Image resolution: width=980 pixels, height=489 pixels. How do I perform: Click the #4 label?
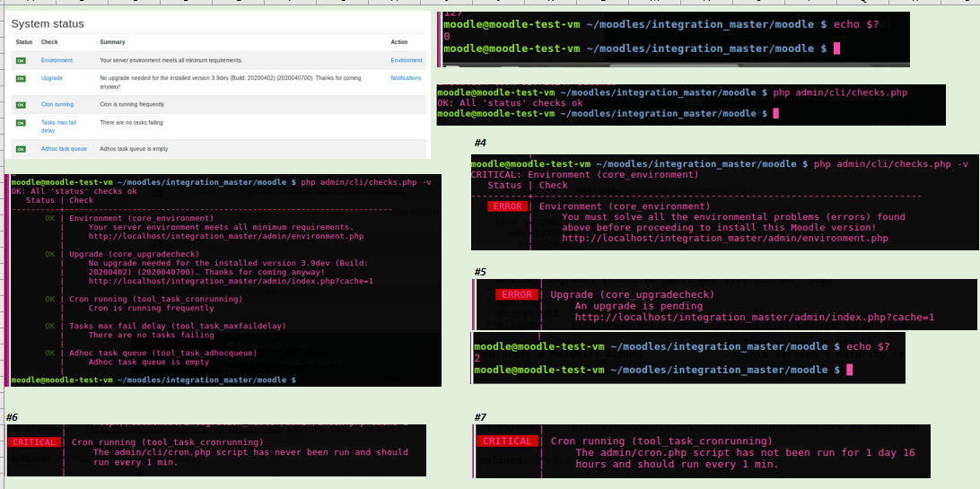tap(480, 143)
